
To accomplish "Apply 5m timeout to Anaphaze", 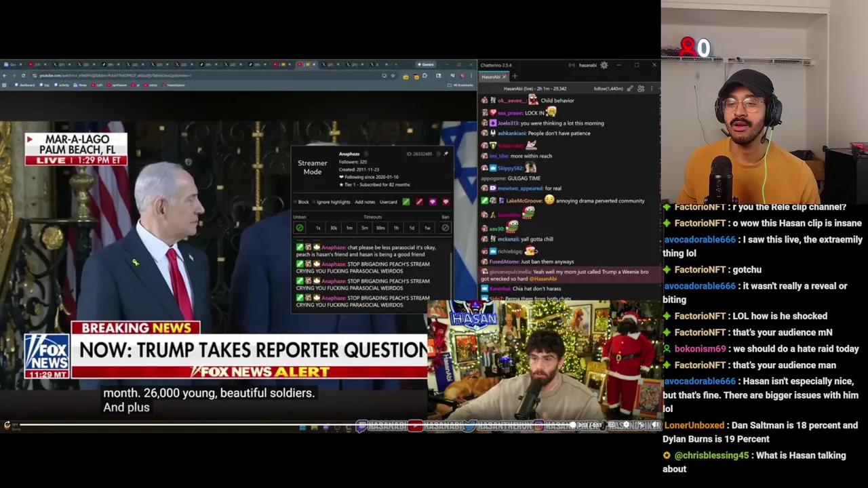I will coord(365,228).
